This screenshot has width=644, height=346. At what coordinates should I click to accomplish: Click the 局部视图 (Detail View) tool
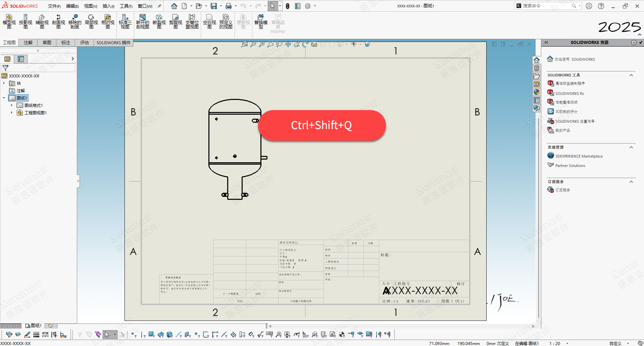[x=91, y=21]
